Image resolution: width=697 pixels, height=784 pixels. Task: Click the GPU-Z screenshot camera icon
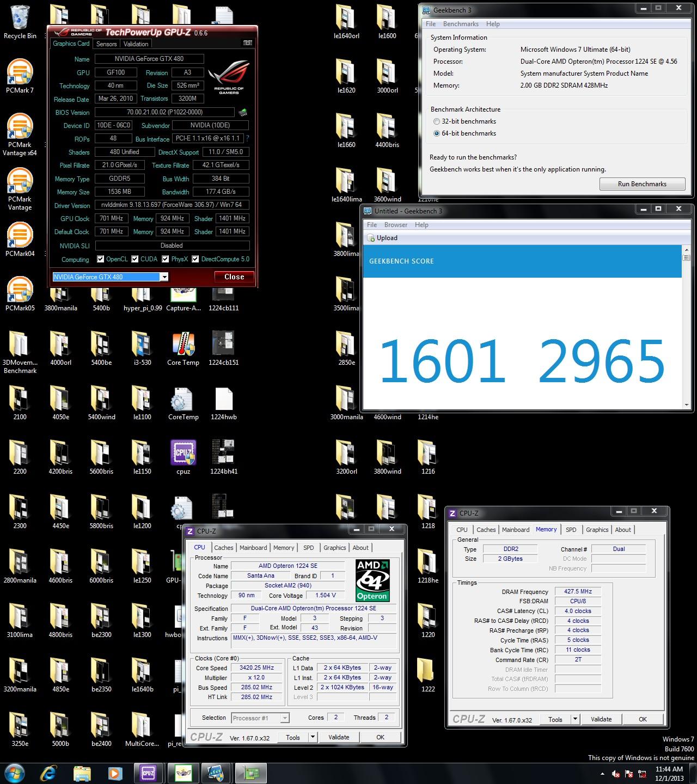248,43
